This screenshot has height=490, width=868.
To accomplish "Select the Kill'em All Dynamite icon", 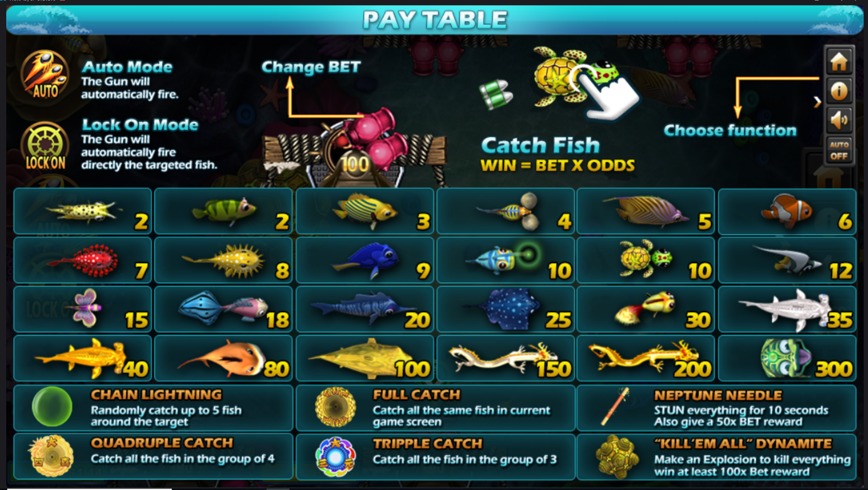I will pos(617,457).
